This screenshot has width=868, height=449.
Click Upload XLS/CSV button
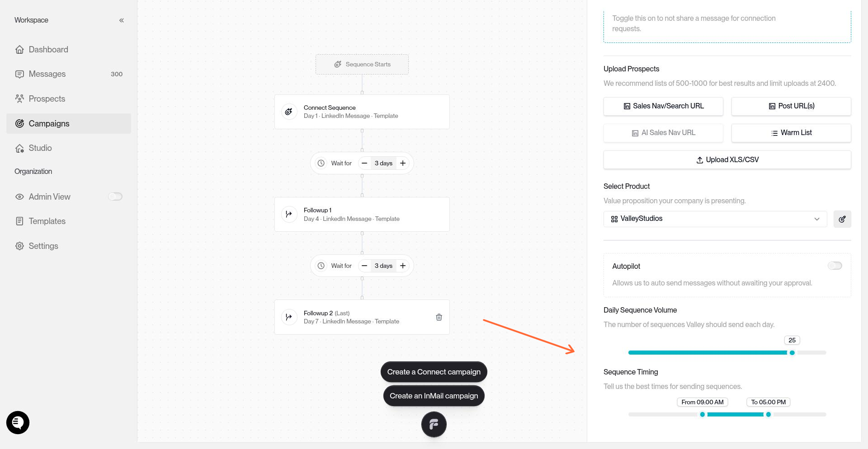[727, 160]
